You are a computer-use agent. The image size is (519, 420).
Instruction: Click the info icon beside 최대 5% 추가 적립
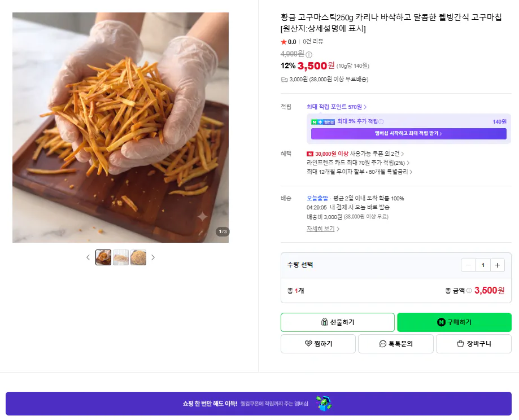[x=381, y=121]
